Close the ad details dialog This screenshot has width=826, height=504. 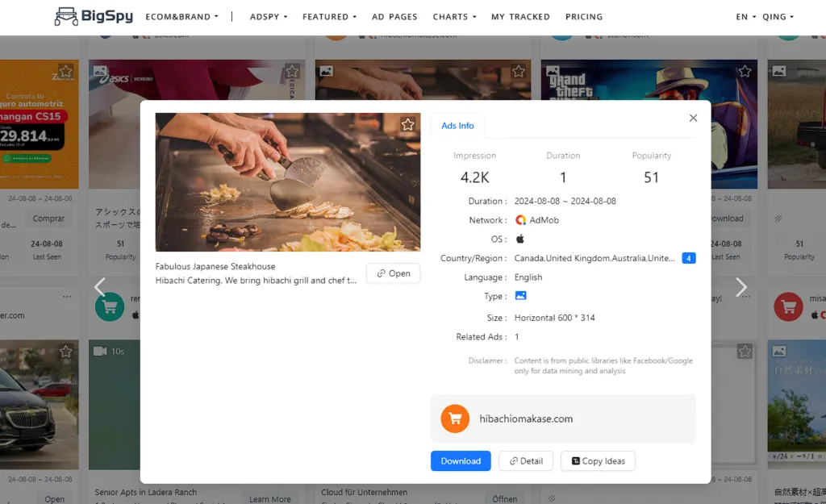pos(693,118)
